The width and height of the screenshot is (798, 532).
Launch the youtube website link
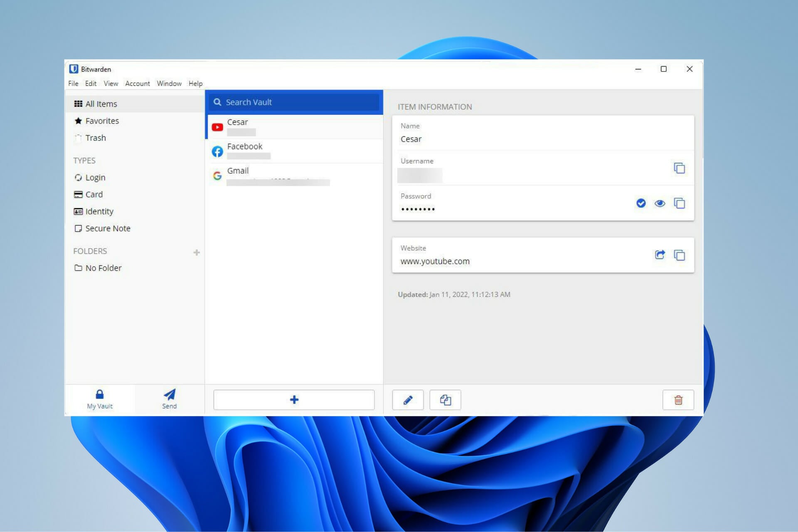660,255
